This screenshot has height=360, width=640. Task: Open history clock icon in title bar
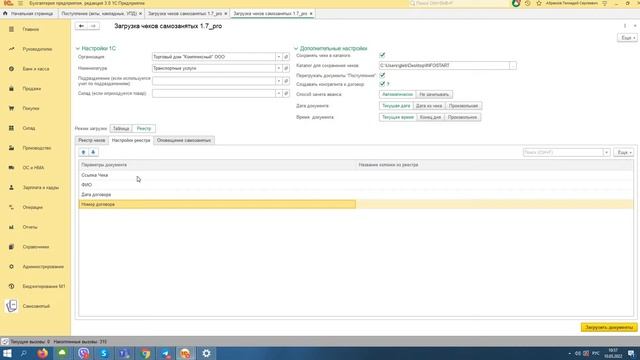528,3
